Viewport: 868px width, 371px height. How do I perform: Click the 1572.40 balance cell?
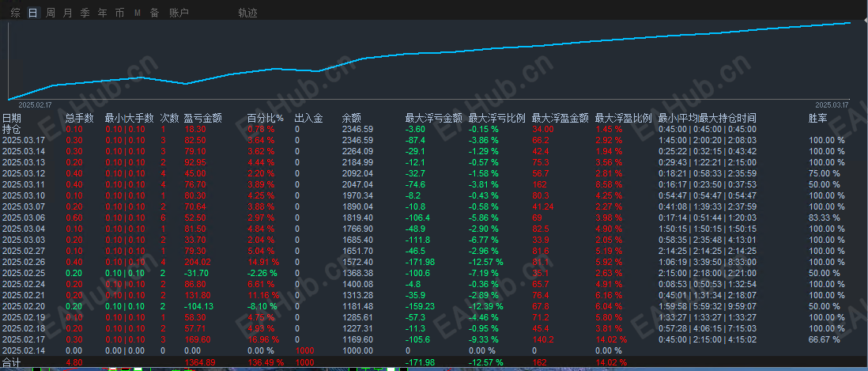point(357,262)
